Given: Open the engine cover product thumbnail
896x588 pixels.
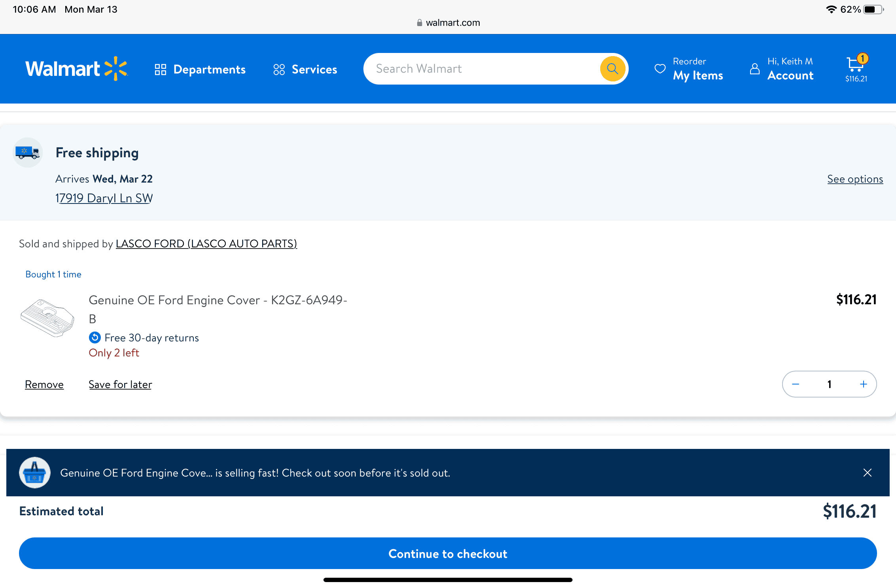Looking at the screenshot, I should [x=47, y=318].
